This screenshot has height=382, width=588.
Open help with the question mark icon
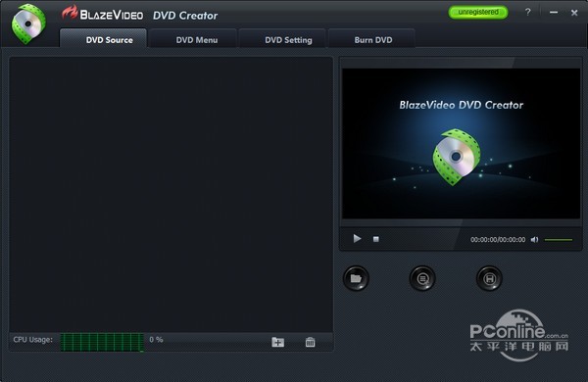pos(527,13)
